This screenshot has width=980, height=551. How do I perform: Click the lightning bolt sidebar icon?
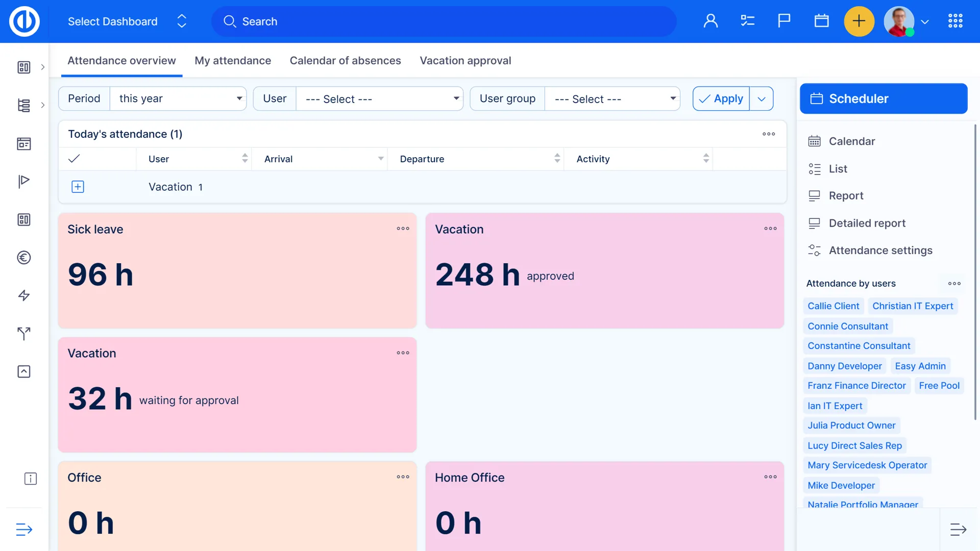point(24,295)
